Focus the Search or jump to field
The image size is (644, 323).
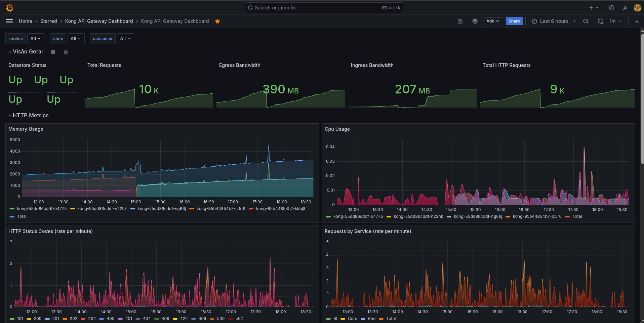(324, 8)
